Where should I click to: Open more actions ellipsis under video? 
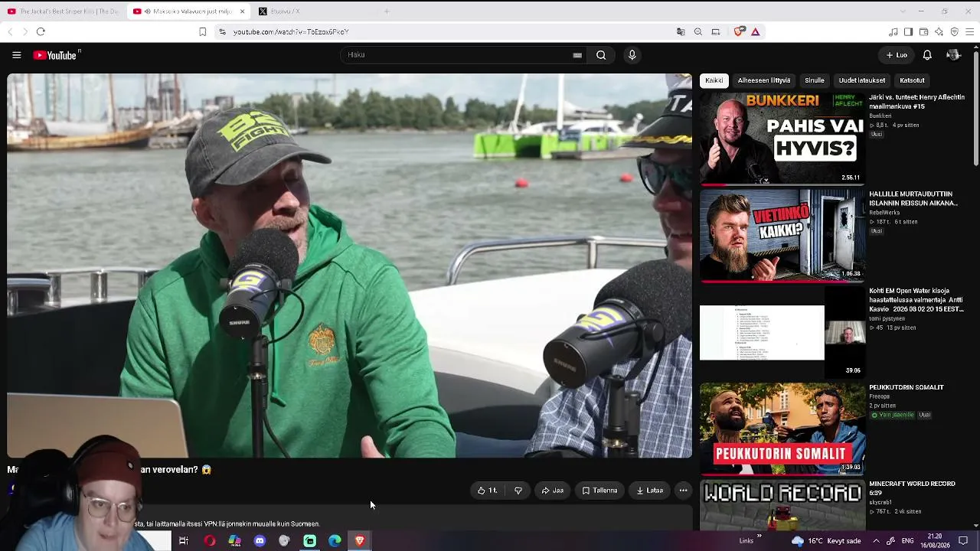click(x=683, y=491)
